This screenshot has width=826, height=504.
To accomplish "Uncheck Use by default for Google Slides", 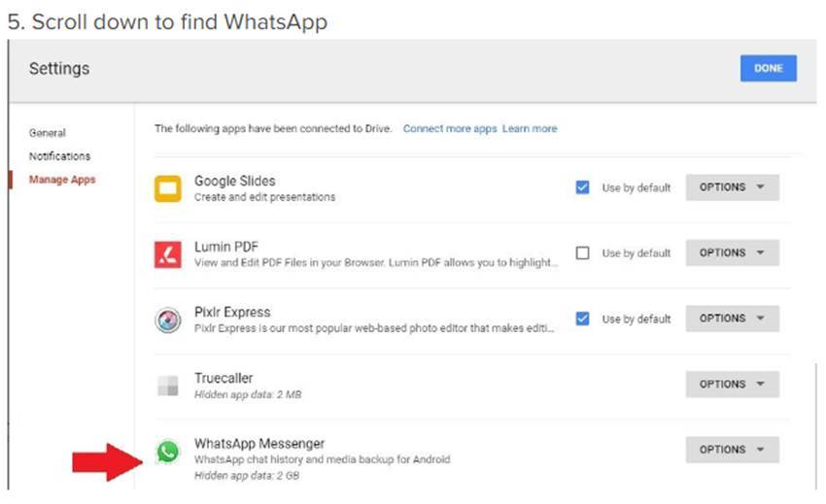I will pos(583,187).
